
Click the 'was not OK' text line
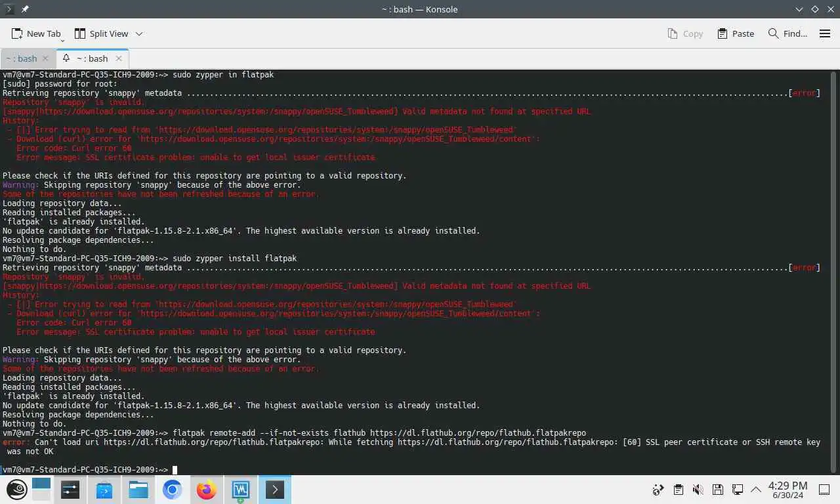(x=30, y=451)
